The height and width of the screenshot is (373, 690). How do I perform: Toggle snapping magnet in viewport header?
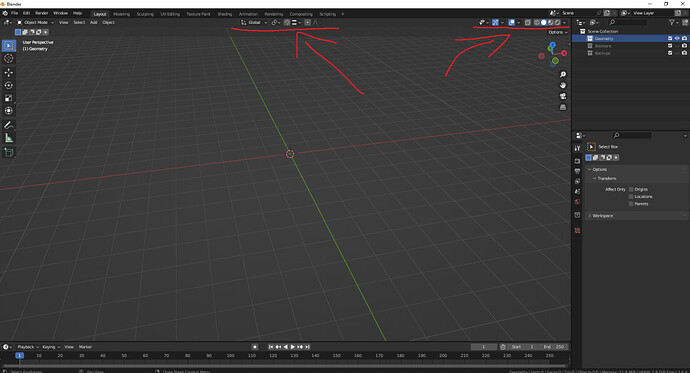(x=287, y=22)
